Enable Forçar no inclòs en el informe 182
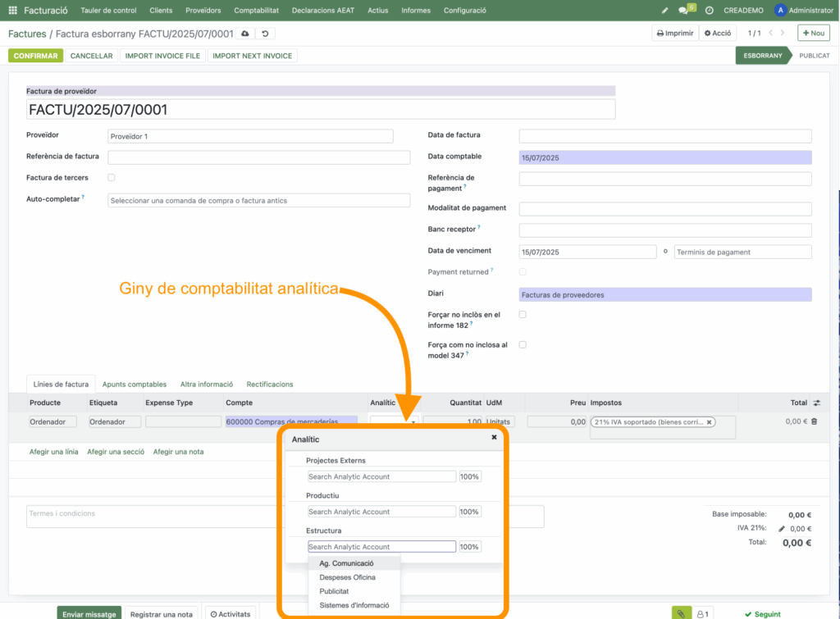Viewport: 840px width, 619px height. point(523,314)
